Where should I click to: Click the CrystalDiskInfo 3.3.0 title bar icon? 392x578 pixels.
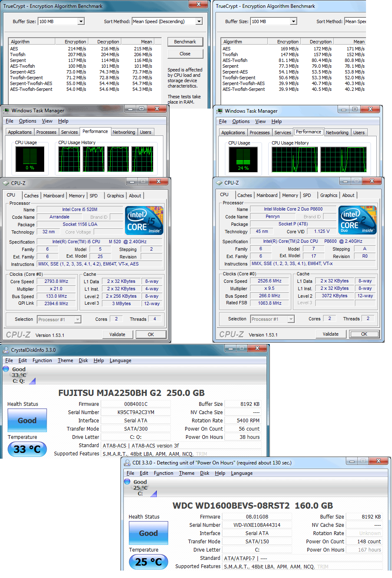[6, 350]
